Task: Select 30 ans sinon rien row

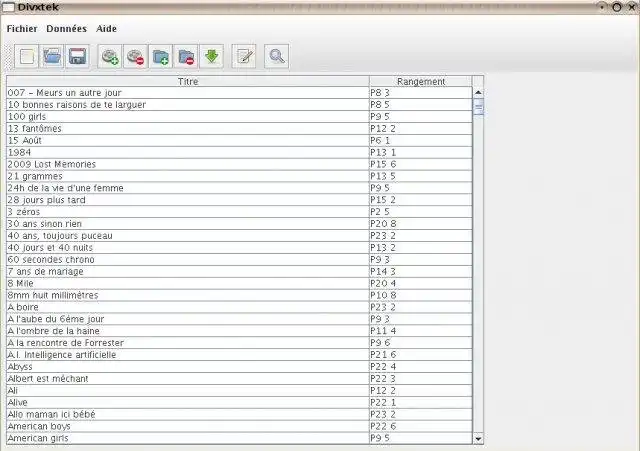Action: (239, 224)
